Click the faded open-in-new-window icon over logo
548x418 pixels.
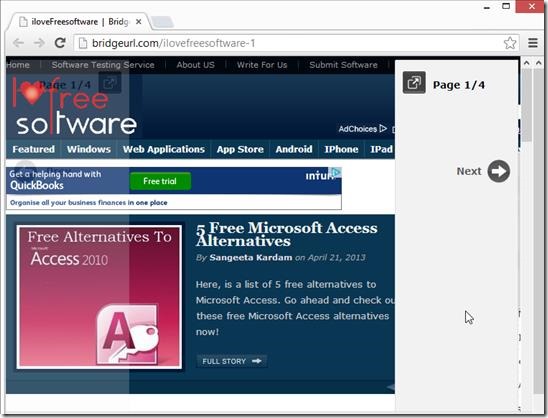[x=110, y=83]
